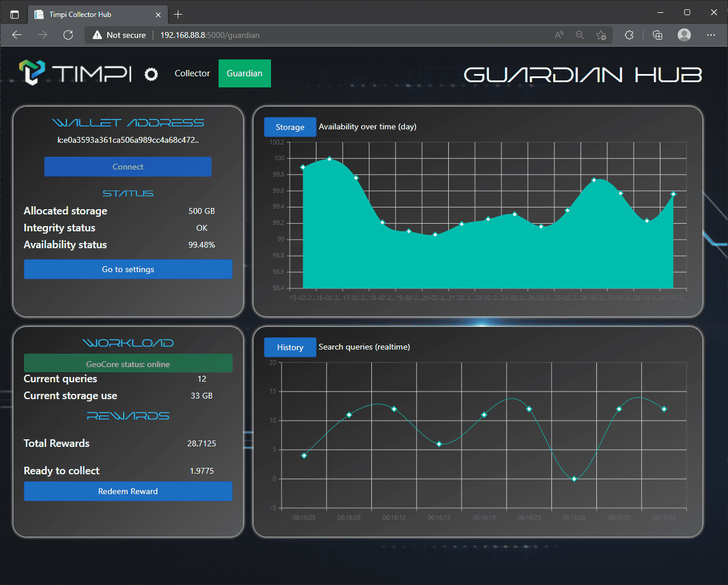Click the Storage chart button
Image resolution: width=728 pixels, height=585 pixels.
(x=290, y=127)
